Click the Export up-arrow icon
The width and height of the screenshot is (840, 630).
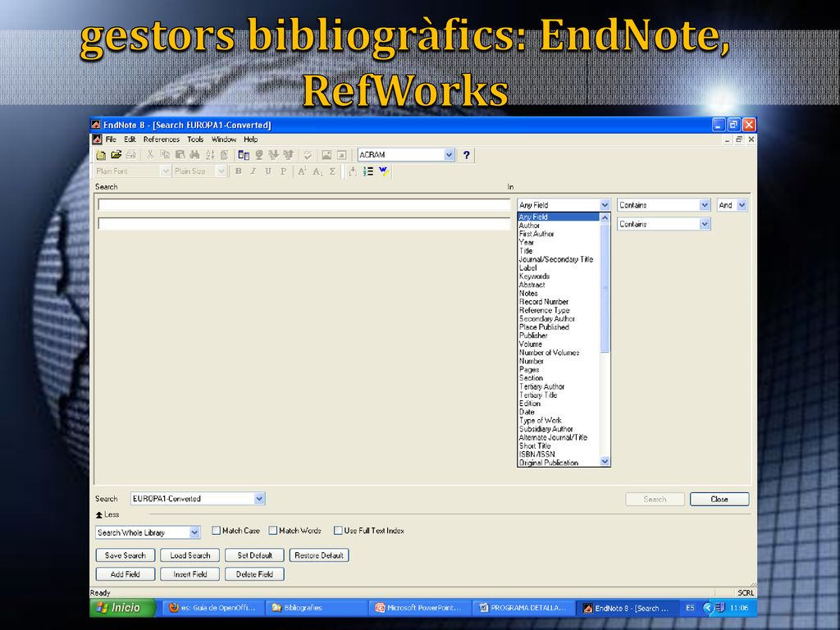288,155
